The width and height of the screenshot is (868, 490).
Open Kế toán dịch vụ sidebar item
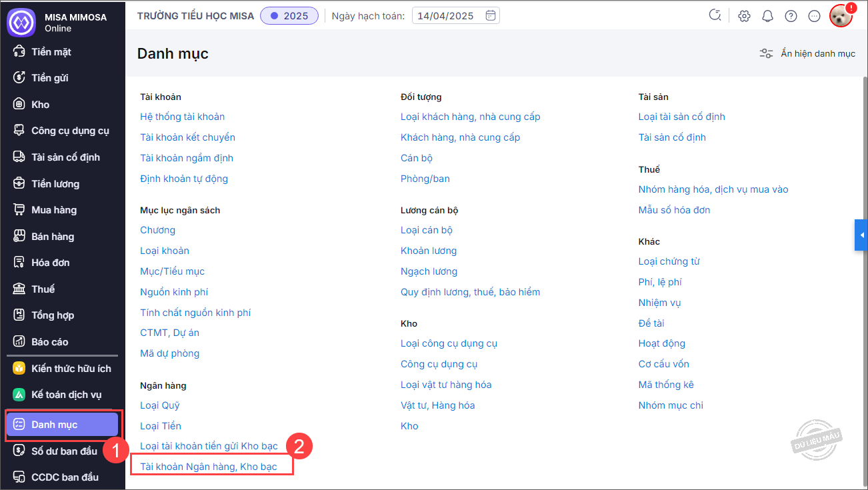pyautogui.click(x=66, y=395)
